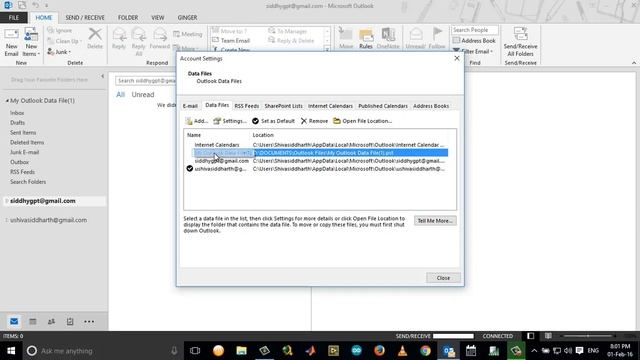Open the RSS Feeds tab

[247, 106]
